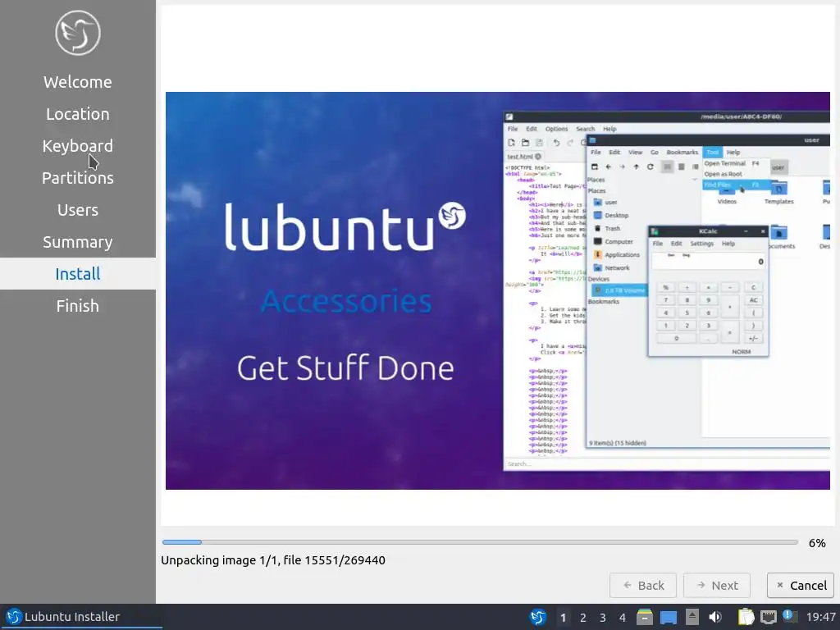Select the Location step in sidebar
This screenshot has width=840, height=630.
[78, 114]
